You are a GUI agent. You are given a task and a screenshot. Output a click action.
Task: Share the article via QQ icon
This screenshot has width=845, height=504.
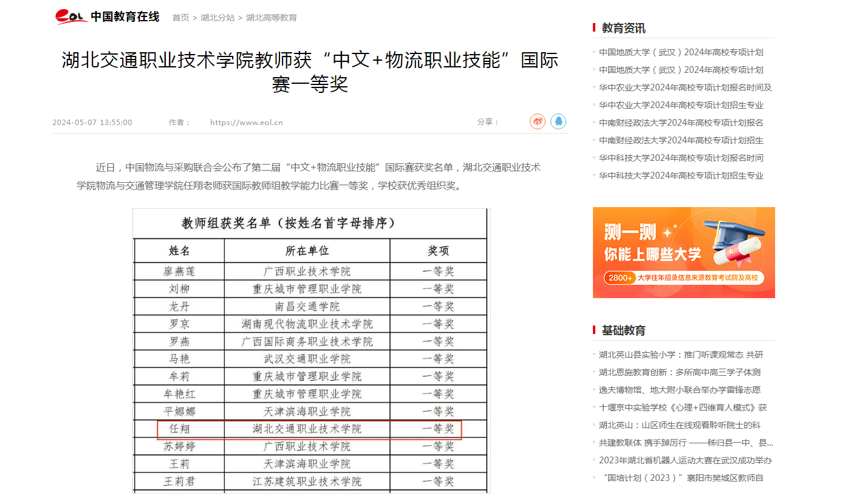558,121
